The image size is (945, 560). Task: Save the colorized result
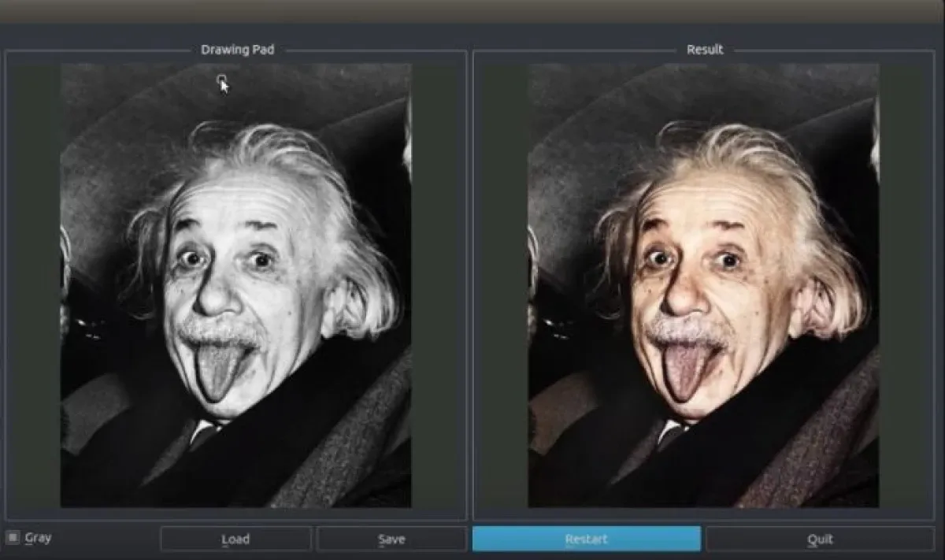coord(391,539)
